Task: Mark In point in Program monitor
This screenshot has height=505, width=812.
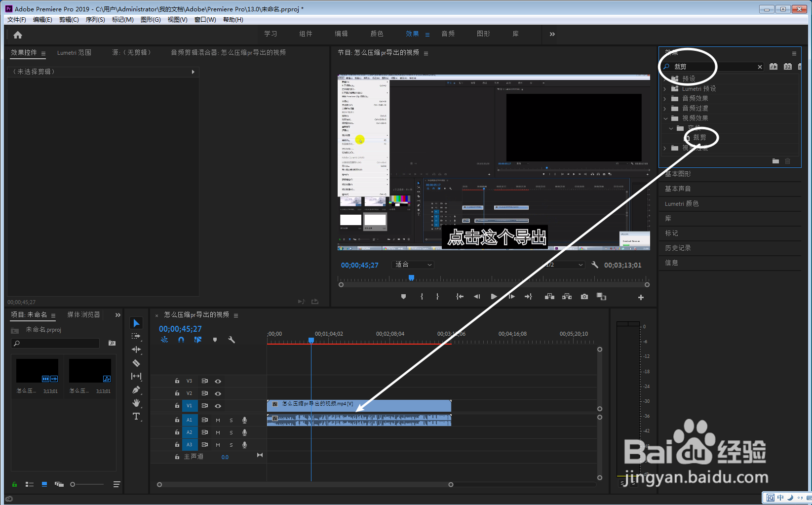Action: 422,297
